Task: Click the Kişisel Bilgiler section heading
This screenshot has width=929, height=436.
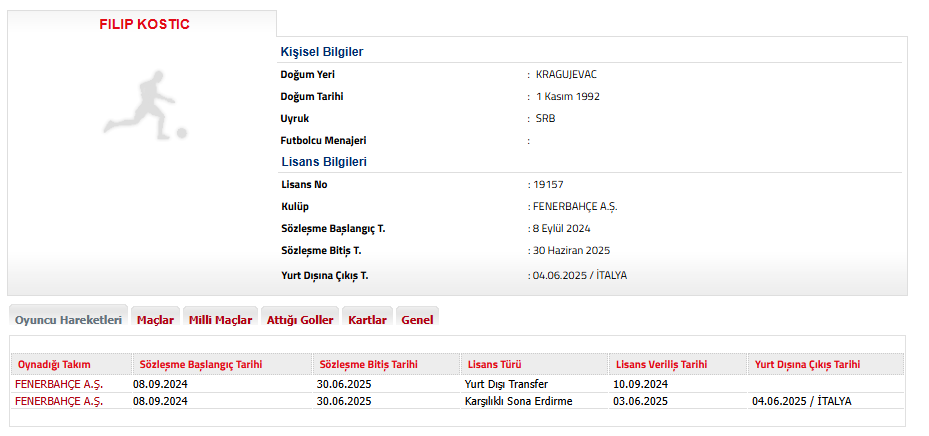Action: [322, 52]
